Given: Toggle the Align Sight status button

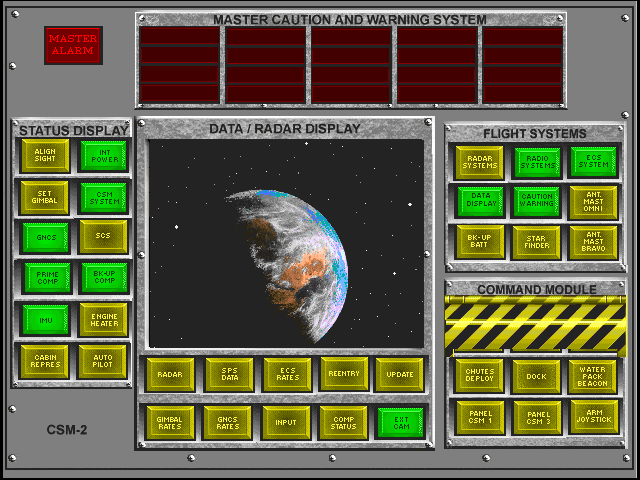Looking at the screenshot, I should pos(45,156).
